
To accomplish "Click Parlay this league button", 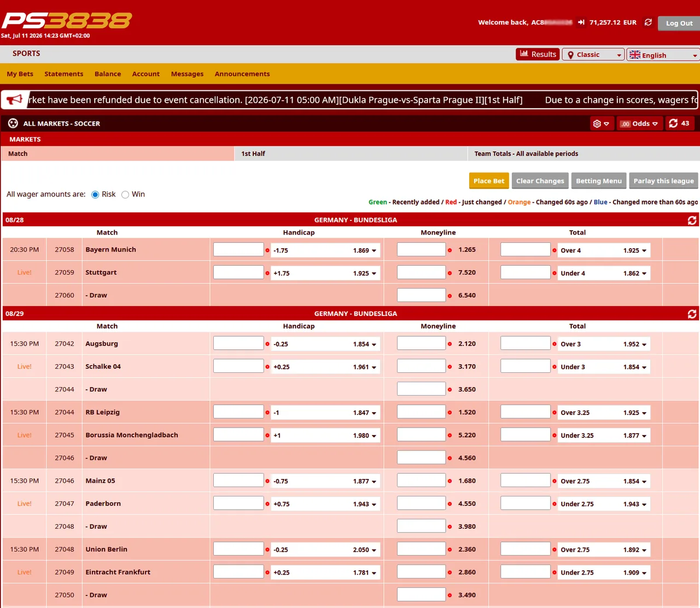I will point(663,181).
